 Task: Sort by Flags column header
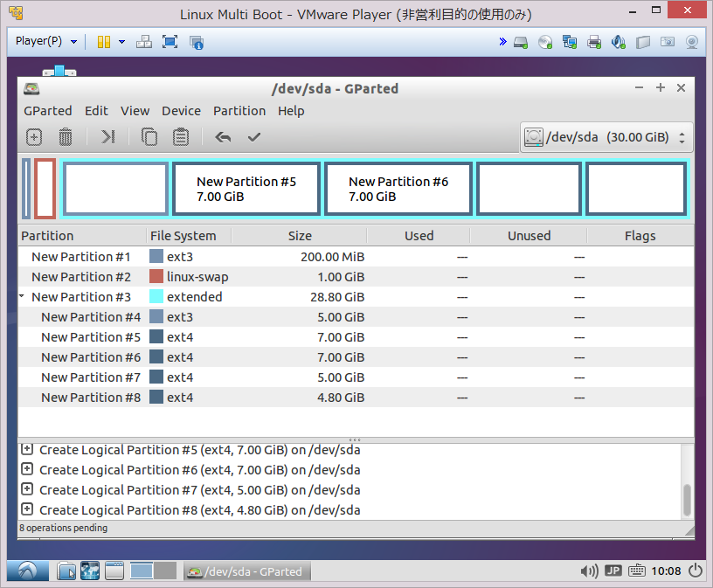640,236
